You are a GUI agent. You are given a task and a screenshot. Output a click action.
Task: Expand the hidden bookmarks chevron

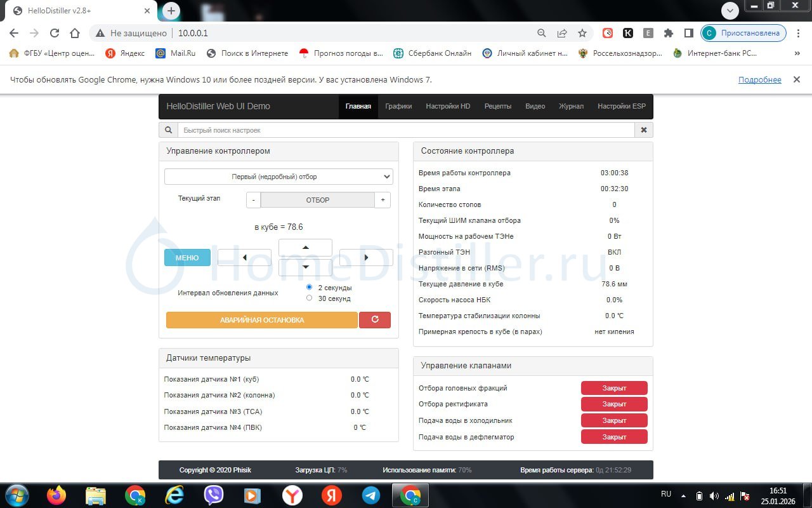click(x=797, y=53)
